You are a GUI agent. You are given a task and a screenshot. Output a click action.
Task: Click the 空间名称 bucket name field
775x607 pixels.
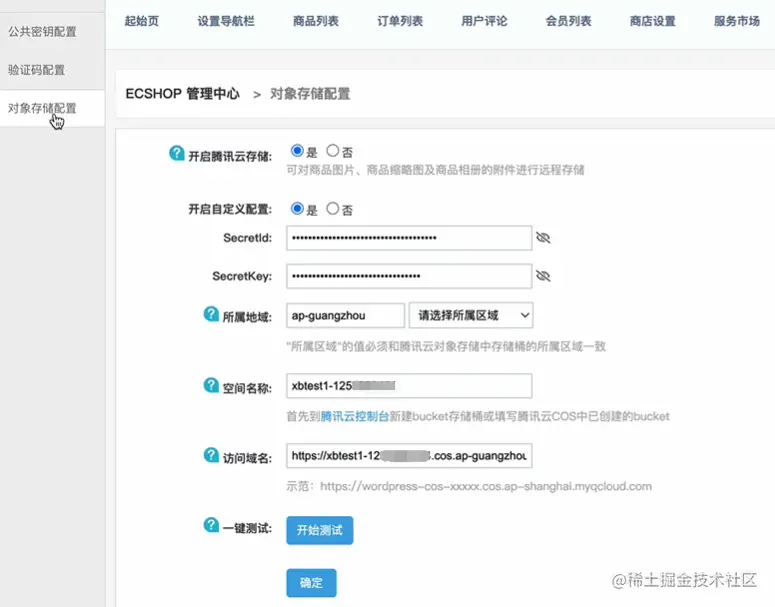(409, 386)
